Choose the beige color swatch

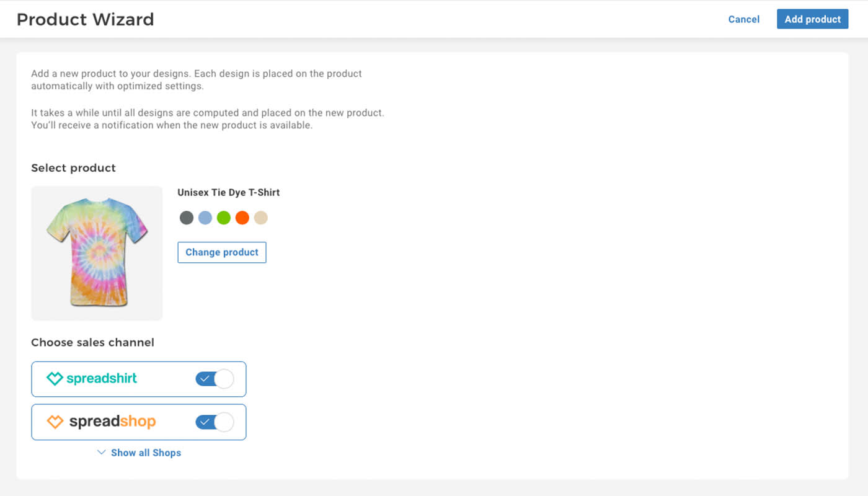click(261, 218)
